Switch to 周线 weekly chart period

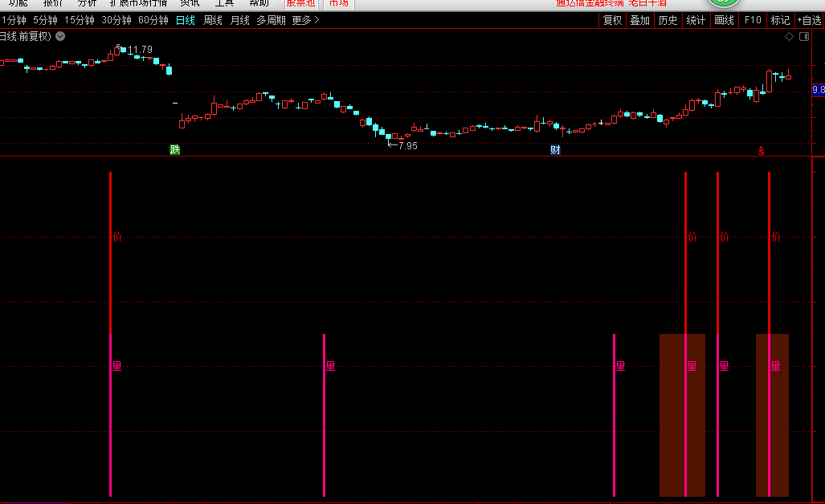(213, 20)
